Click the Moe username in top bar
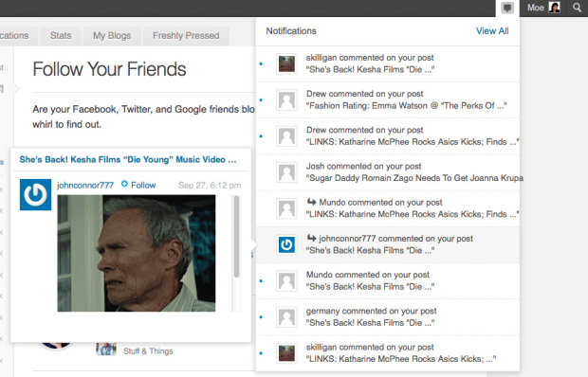The width and height of the screenshot is (588, 377). [x=536, y=8]
